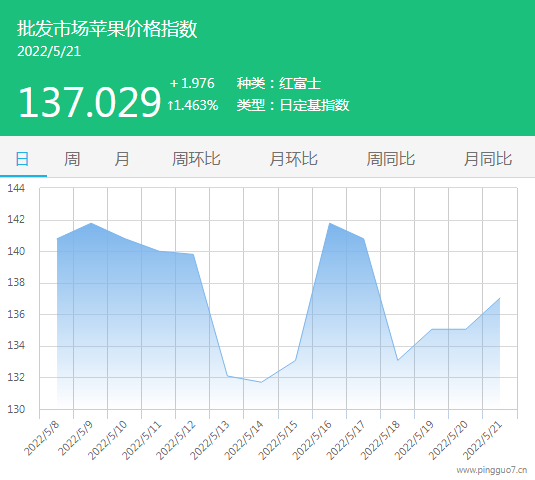Click the 类型：日定基指数 label
Image resolution: width=535 pixels, height=480 pixels.
coord(293,105)
